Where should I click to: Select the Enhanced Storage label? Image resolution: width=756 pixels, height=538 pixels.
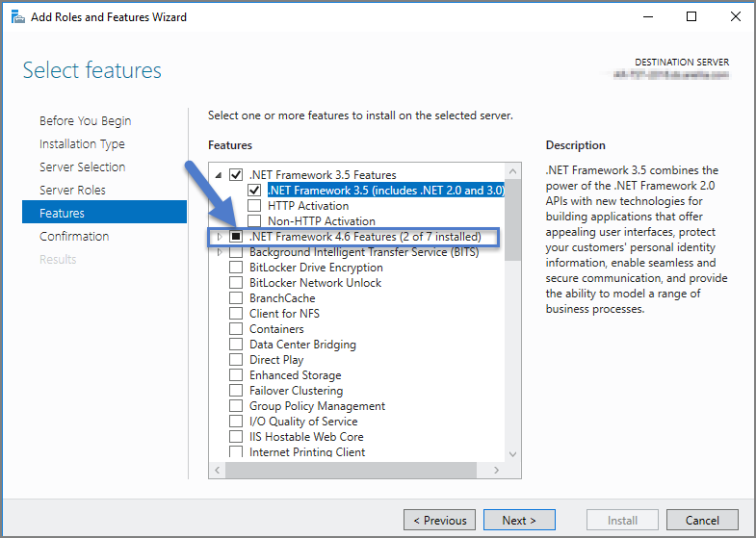295,374
